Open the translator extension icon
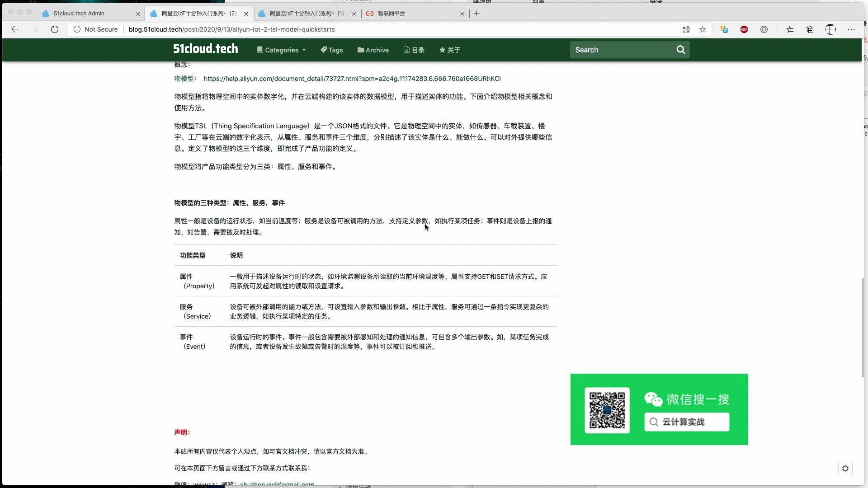 [x=724, y=29]
